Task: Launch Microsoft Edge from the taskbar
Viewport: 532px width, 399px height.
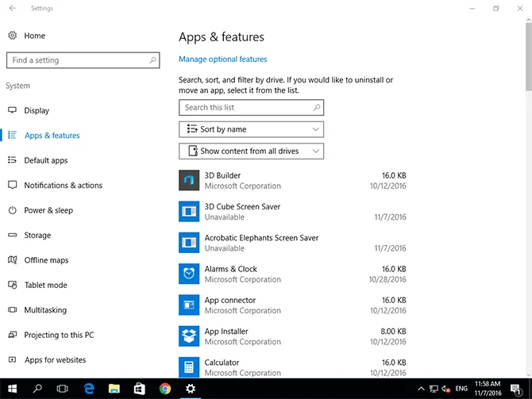Action: [89, 389]
